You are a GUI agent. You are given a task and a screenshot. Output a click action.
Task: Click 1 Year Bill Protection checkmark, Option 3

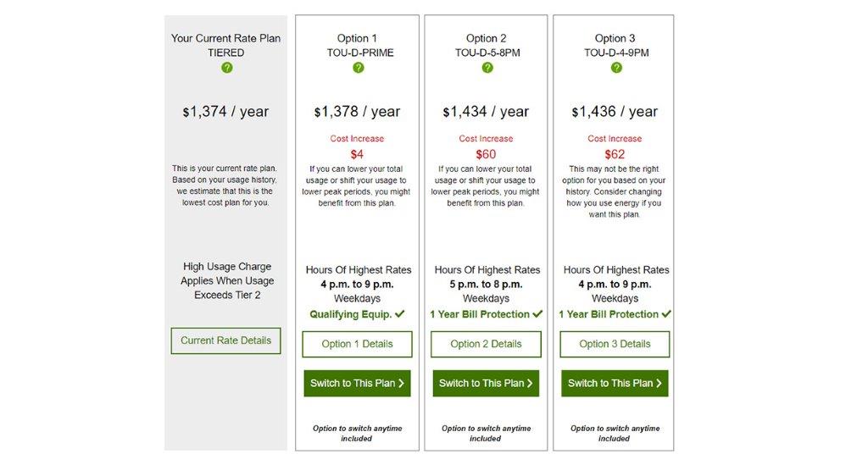coord(666,314)
